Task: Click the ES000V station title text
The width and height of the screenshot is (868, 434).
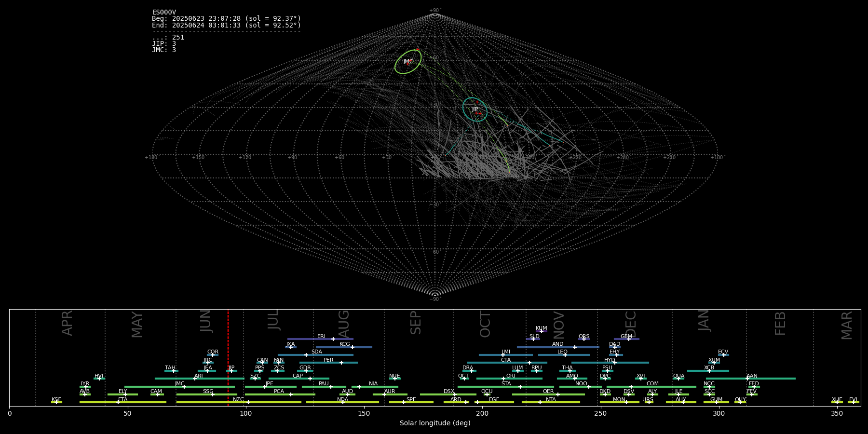Action: point(164,13)
